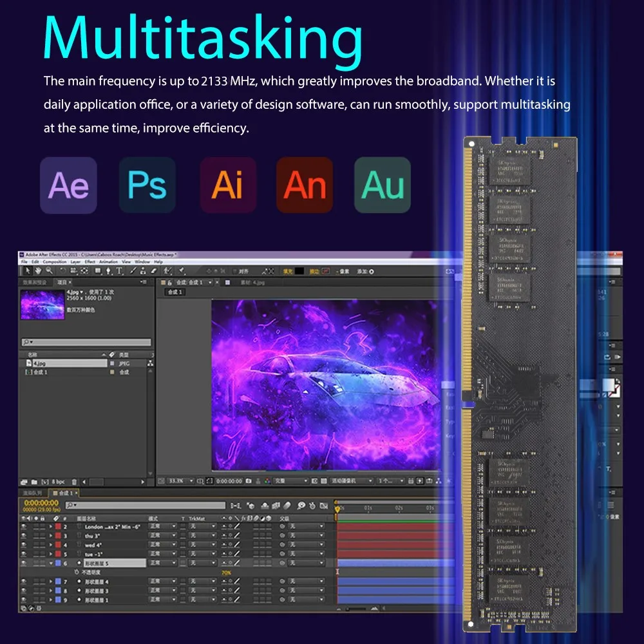Select the Roto Brush tool
The height and width of the screenshot is (644, 644).
click(x=167, y=270)
